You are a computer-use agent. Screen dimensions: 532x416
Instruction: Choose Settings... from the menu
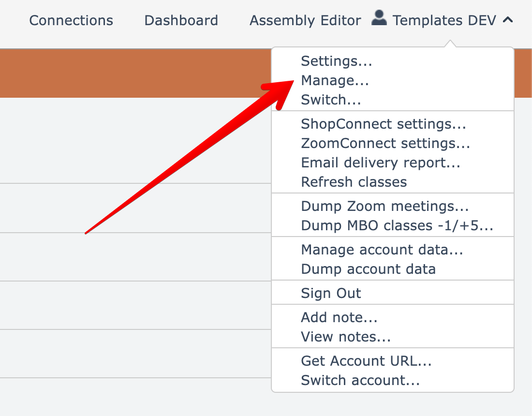336,61
